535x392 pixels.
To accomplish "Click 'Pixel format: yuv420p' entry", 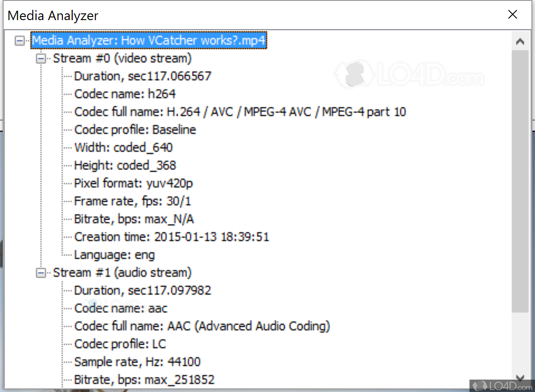I will tap(134, 183).
